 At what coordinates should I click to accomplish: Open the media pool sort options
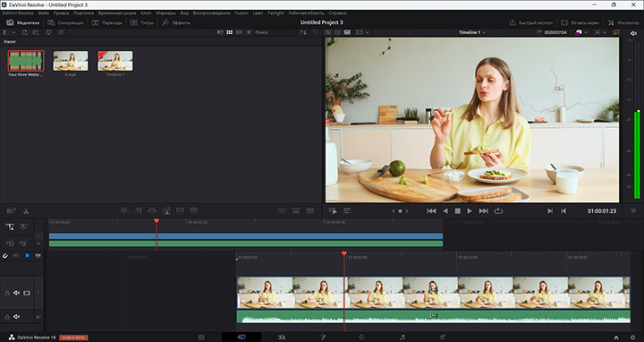pyautogui.click(x=303, y=32)
